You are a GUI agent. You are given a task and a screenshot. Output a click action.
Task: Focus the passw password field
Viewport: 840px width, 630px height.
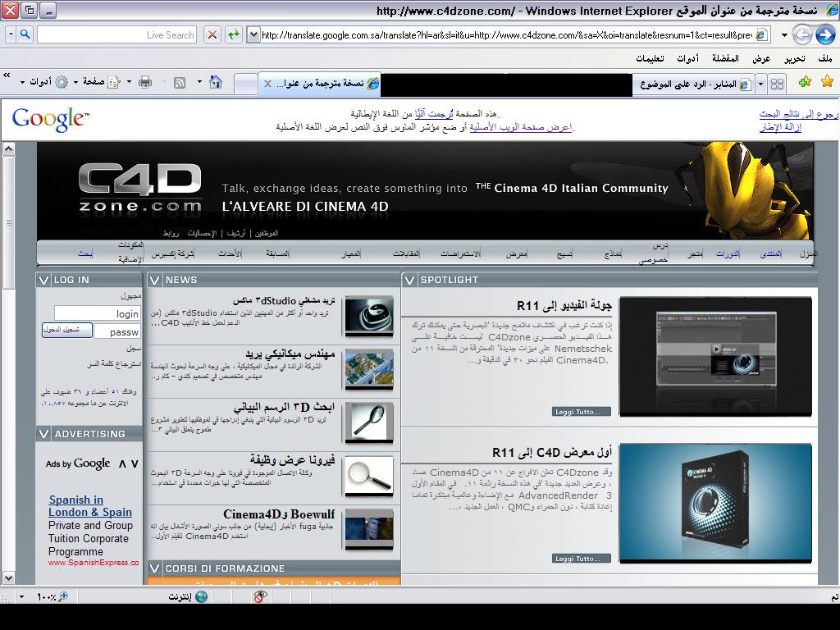(x=117, y=331)
